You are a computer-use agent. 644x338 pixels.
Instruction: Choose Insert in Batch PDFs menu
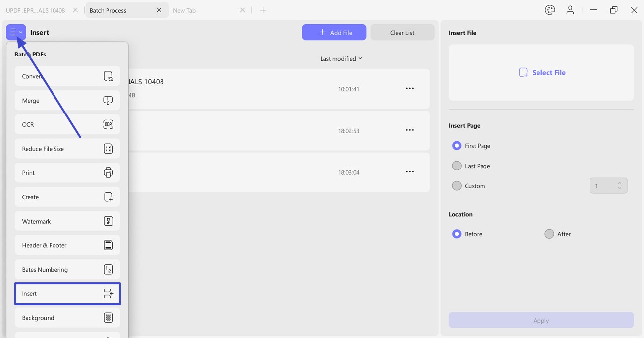tap(67, 294)
